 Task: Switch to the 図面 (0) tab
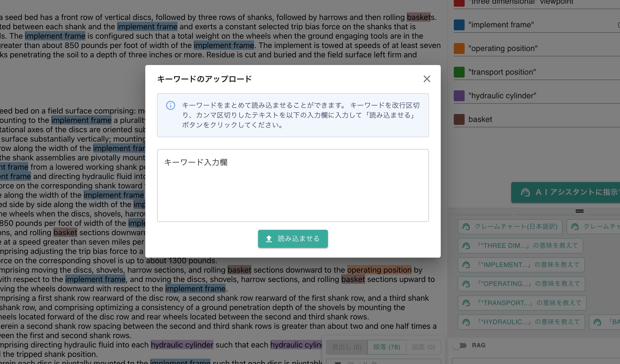(x=423, y=347)
